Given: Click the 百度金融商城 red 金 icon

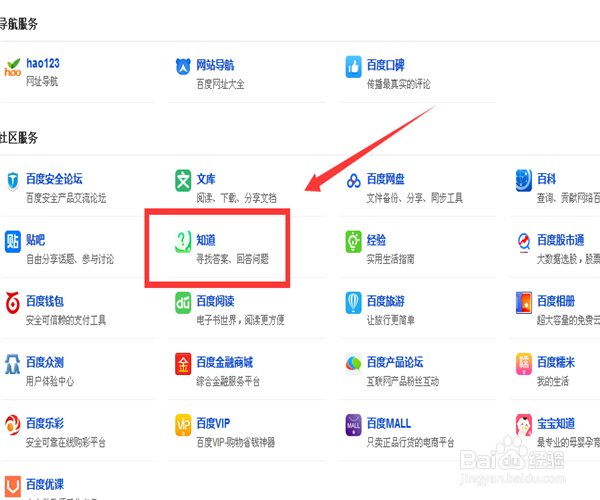Looking at the screenshot, I should [183, 364].
